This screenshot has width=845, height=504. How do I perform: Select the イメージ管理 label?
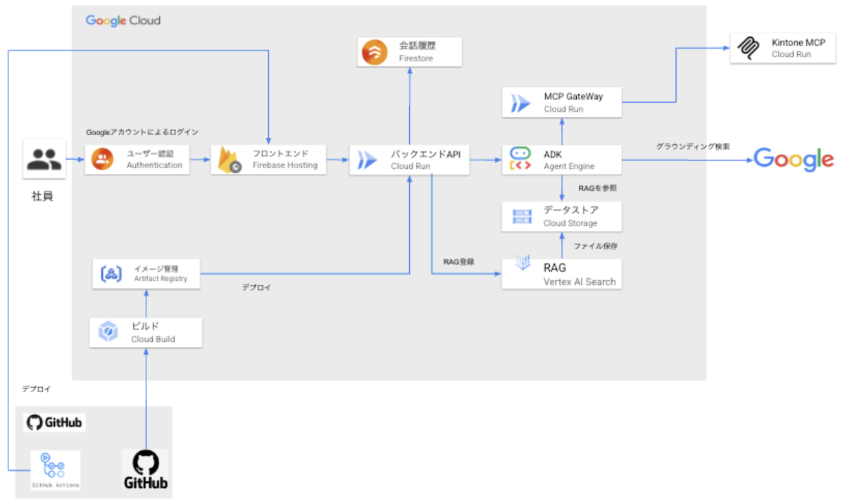(156, 267)
